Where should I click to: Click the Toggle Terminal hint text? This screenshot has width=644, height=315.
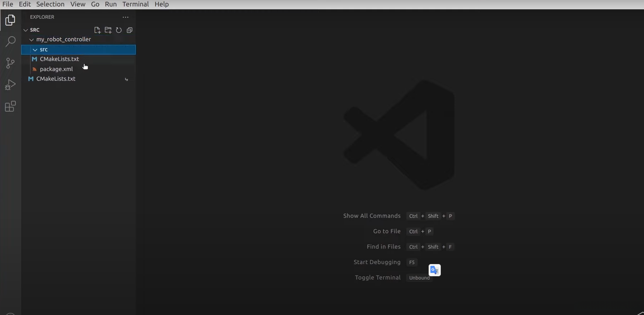click(x=377, y=278)
